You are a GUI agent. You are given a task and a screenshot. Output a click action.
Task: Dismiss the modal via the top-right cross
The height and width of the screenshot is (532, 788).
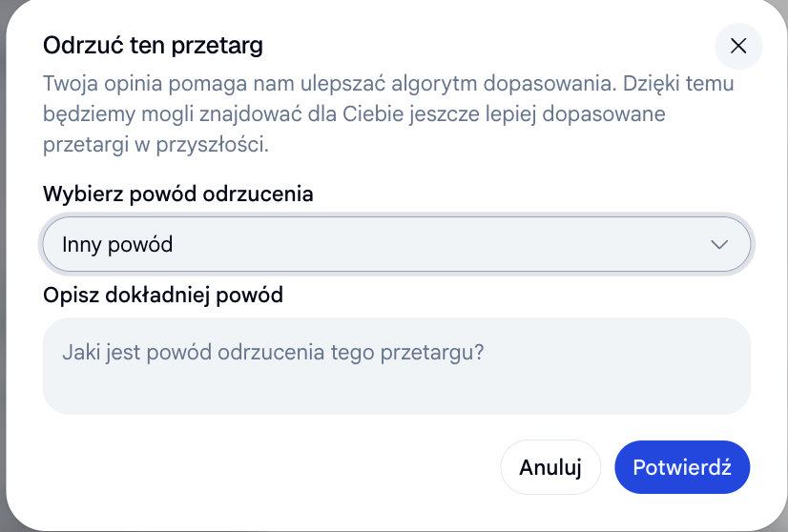pos(738,46)
